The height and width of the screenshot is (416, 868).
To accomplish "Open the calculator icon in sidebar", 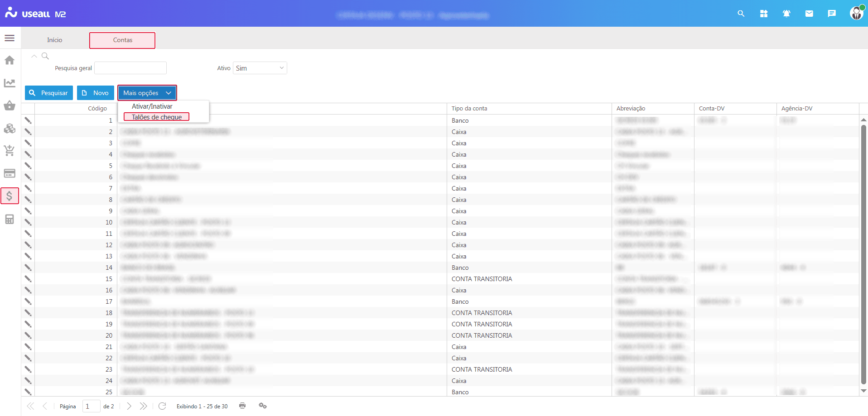I will (x=10, y=220).
